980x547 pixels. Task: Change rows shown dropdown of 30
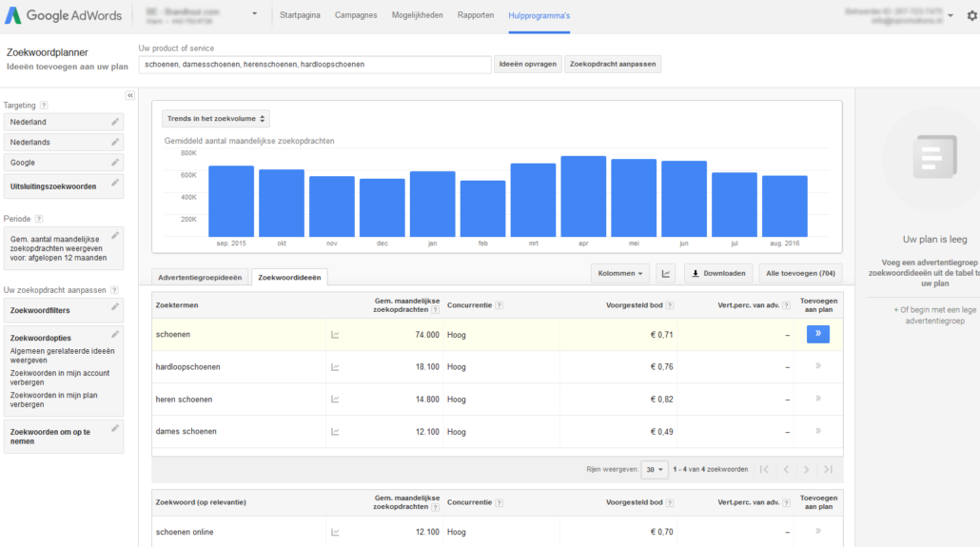click(655, 470)
